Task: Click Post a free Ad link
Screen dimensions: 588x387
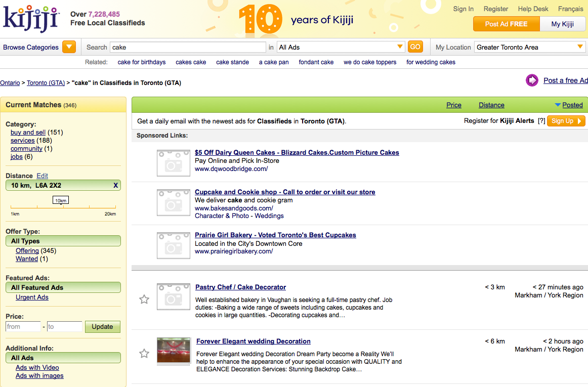Action: 566,80
